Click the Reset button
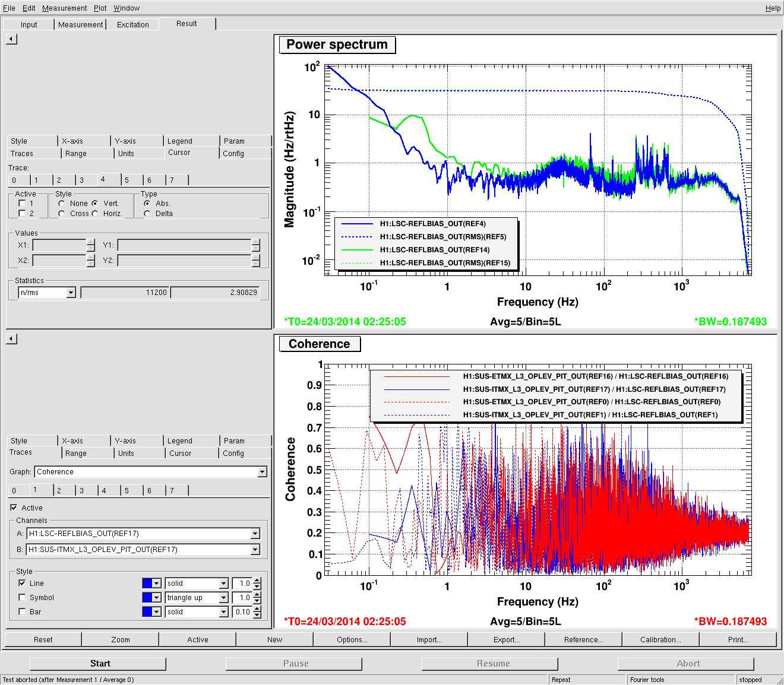The width and height of the screenshot is (784, 685). [x=43, y=640]
